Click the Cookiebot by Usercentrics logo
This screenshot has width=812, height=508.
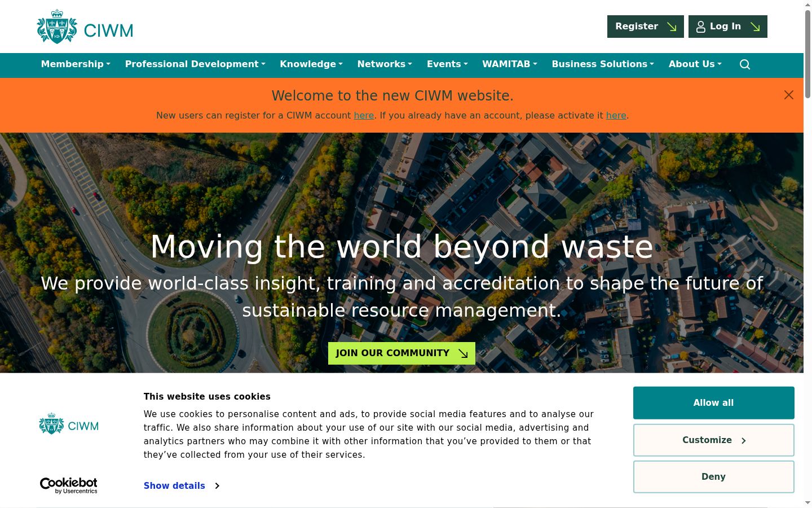click(x=68, y=485)
